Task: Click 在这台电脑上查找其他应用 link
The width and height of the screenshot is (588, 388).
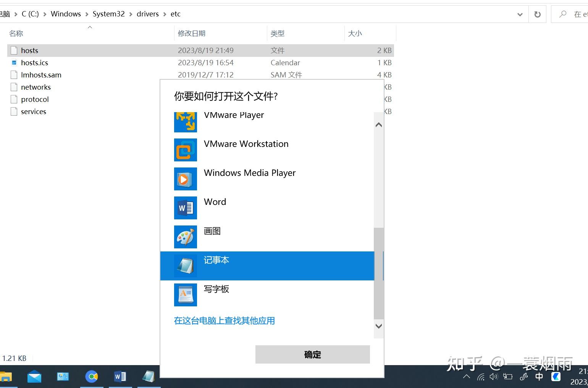Action: [x=225, y=321]
